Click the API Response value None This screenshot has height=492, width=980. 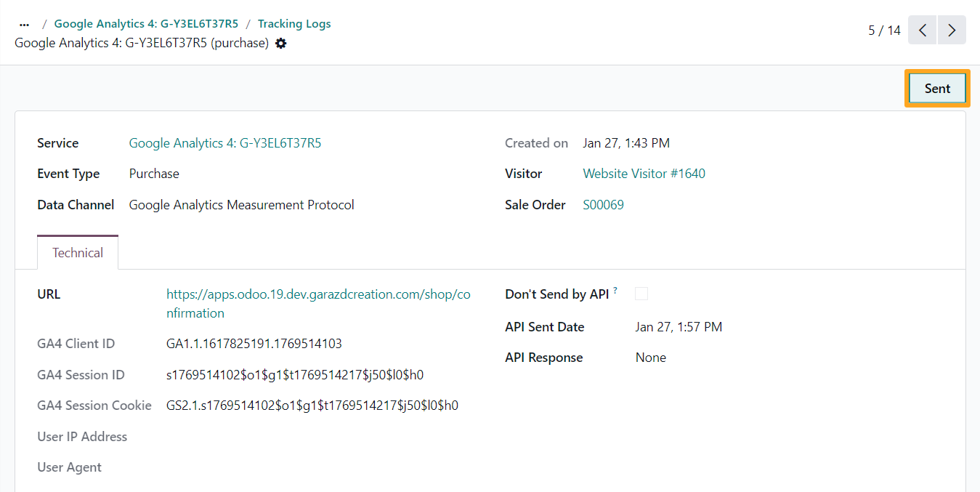click(x=650, y=358)
